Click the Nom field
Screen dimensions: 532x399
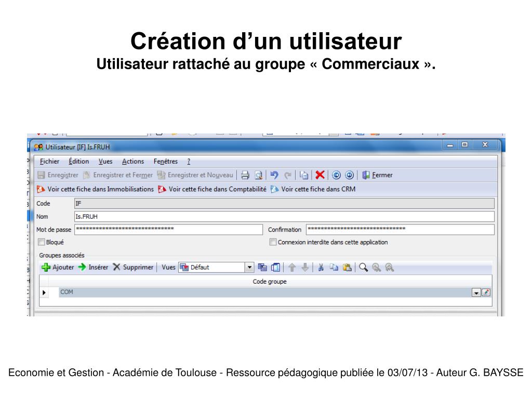[x=284, y=217]
